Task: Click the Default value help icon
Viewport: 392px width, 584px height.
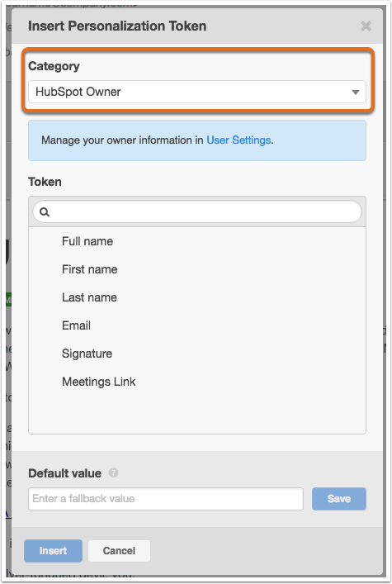Action: click(x=113, y=472)
